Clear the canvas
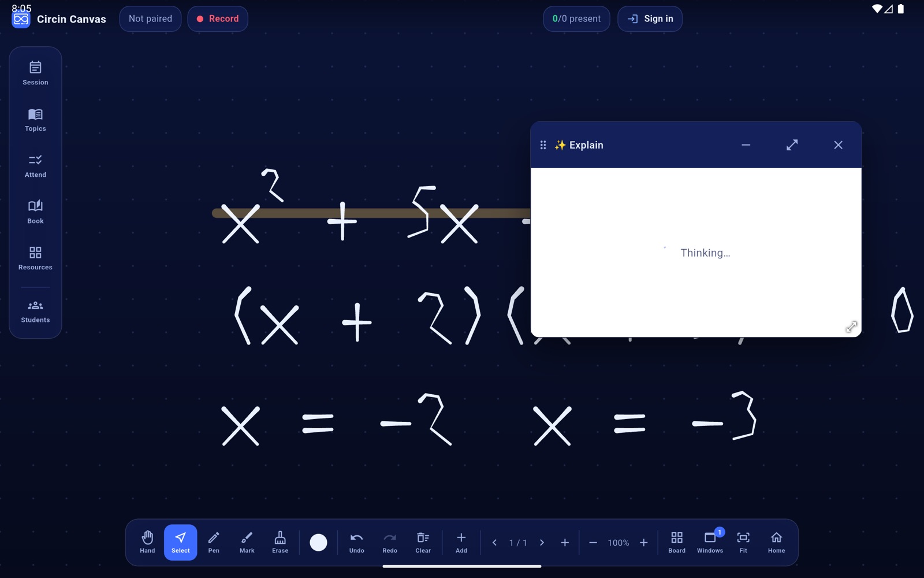This screenshot has height=578, width=924. point(423,542)
